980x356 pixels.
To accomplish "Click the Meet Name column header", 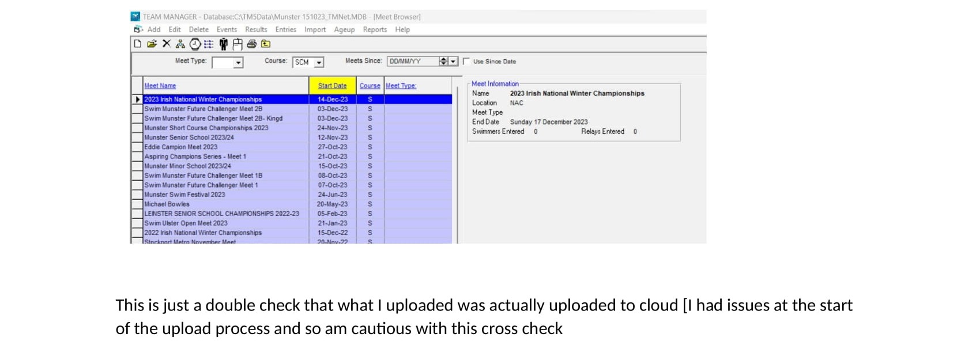I will 160,86.
